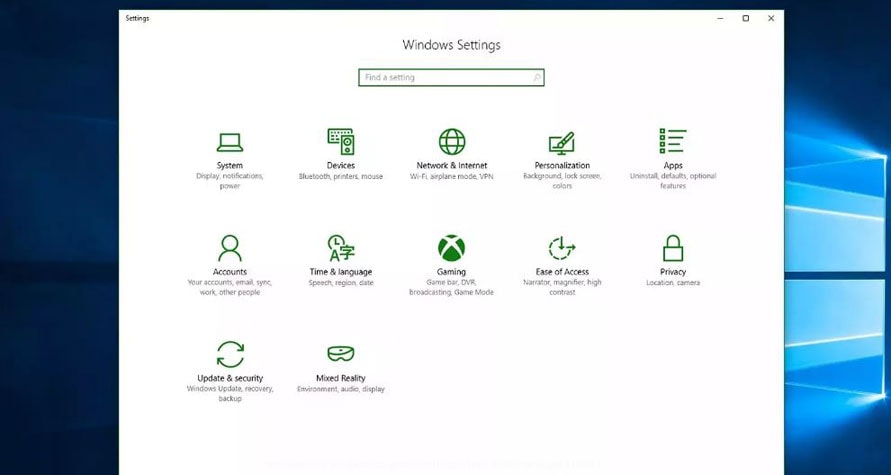The image size is (891, 475).
Task: Open the Accounts person icon
Action: coord(230,248)
